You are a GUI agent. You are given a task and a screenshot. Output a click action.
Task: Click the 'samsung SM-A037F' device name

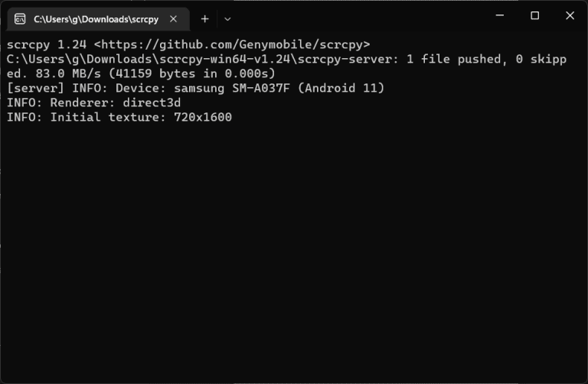pyautogui.click(x=232, y=89)
